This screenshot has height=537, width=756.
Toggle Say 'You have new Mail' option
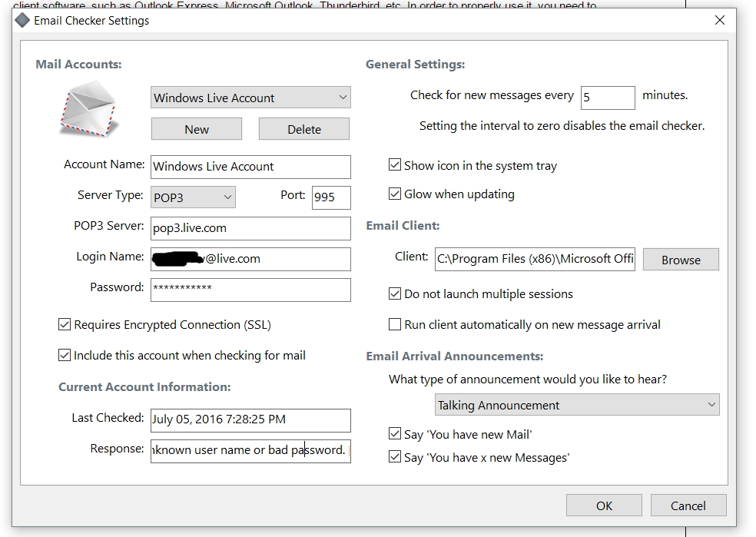tap(395, 435)
